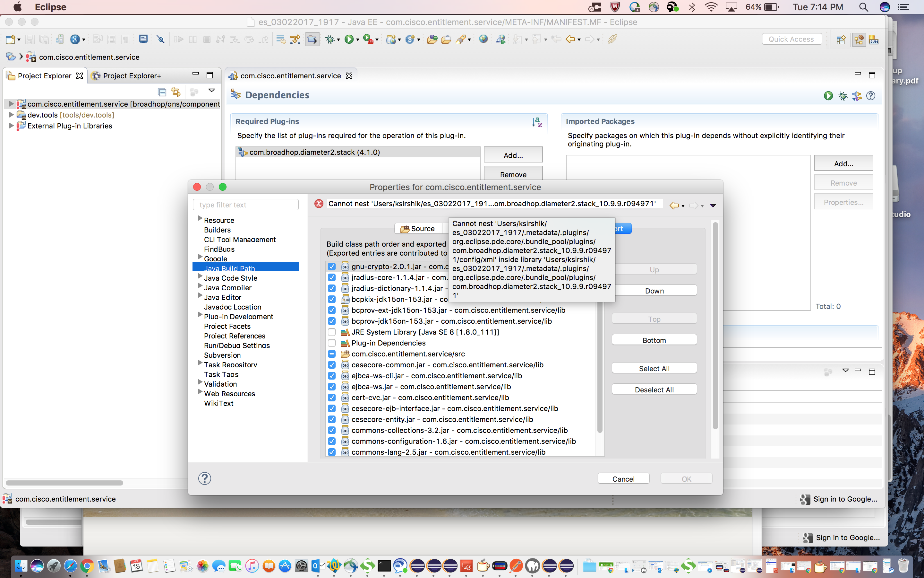Click Link with Editor icon in Project Explorer
This screenshot has width=924, height=578.
(175, 92)
